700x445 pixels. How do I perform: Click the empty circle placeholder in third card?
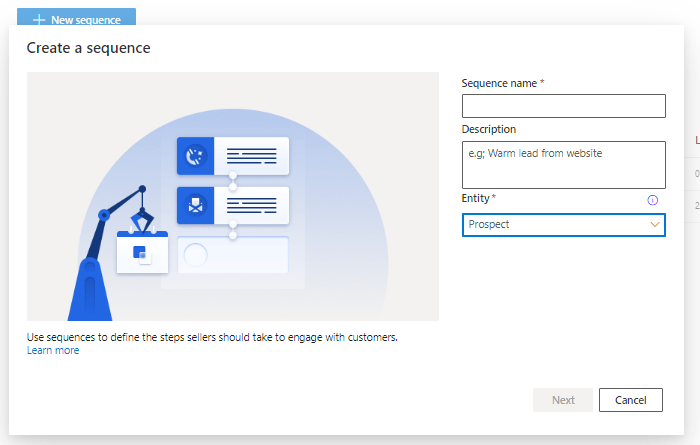point(196,255)
